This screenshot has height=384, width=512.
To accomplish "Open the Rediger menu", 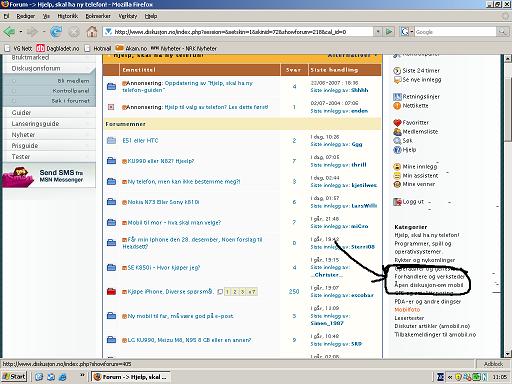I will [26, 16].
